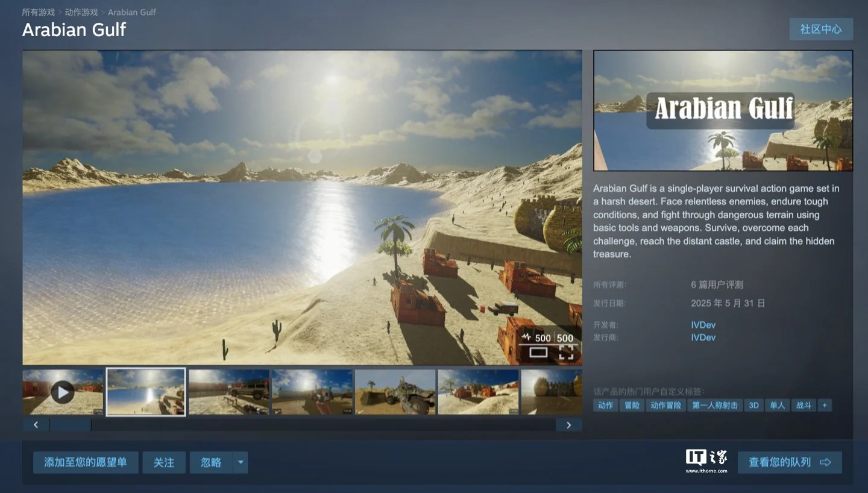The image size is (868, 493).
Task: Click the 发行日期 label
Action: [609, 303]
